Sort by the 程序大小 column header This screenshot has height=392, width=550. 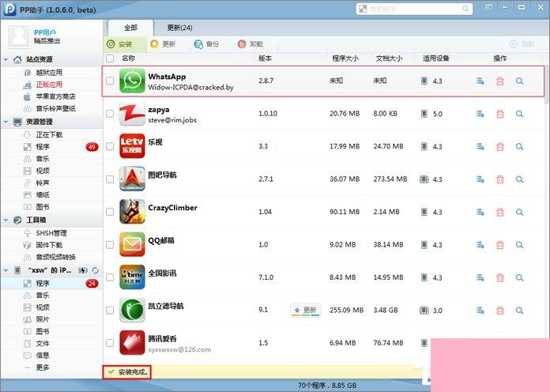(345, 58)
